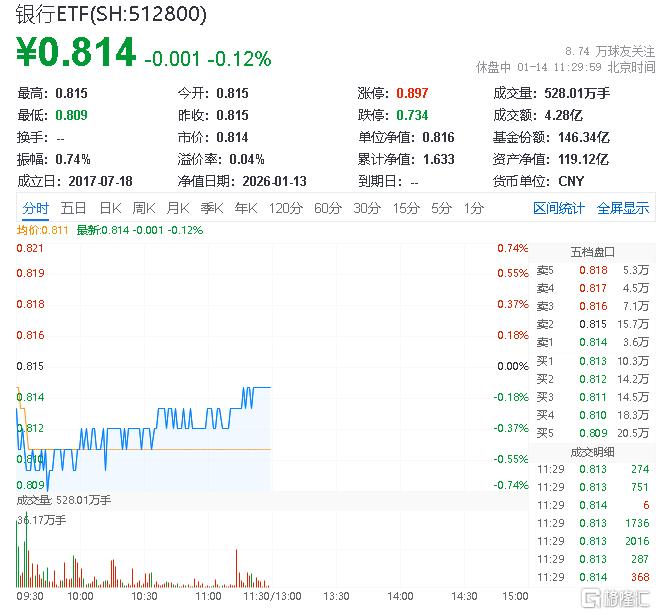Click the 买1 row at 0.813
This screenshot has width=656, height=615.
(592, 361)
